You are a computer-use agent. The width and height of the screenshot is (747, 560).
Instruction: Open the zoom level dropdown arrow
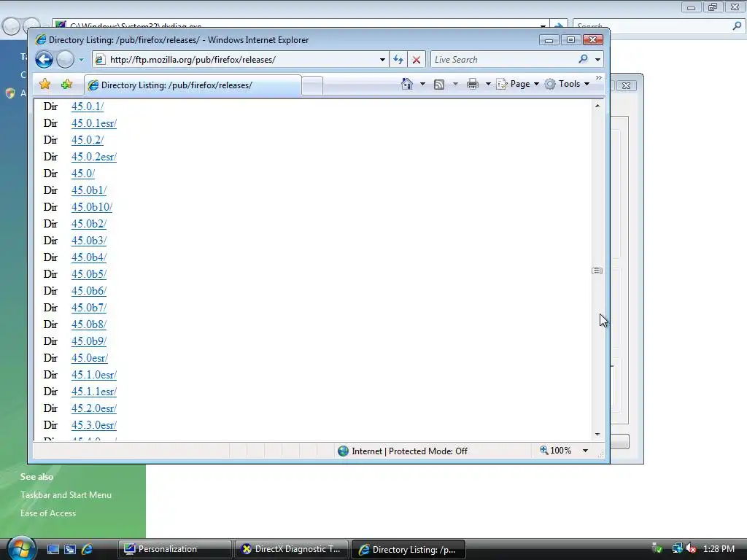pos(586,451)
